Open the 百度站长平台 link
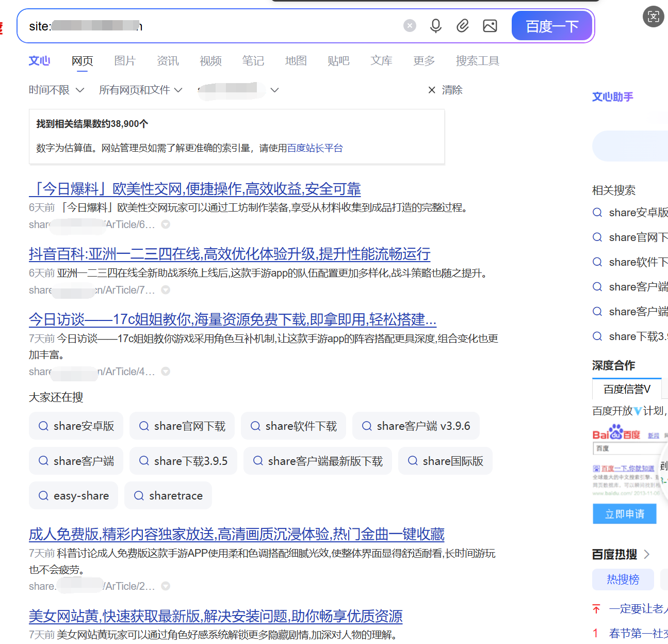This screenshot has width=668, height=644. tap(315, 148)
